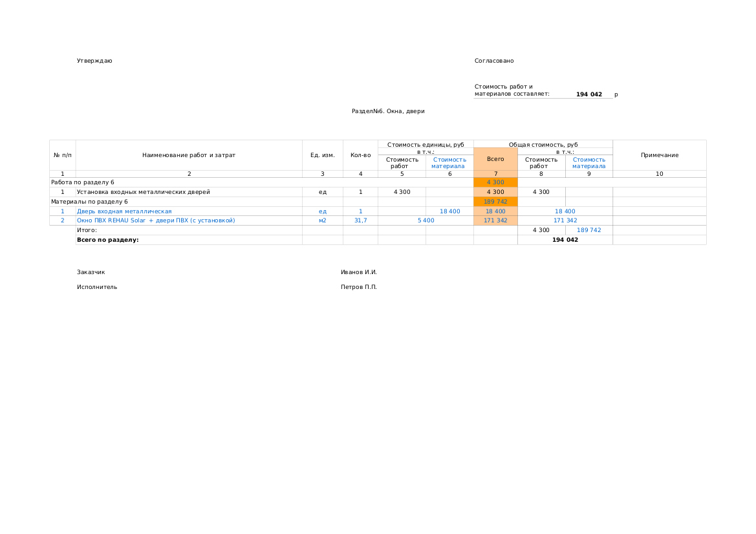Screen dimensions: 756x534
Task: Select the "Работа по разделу 6" row label
Action: [83, 182]
